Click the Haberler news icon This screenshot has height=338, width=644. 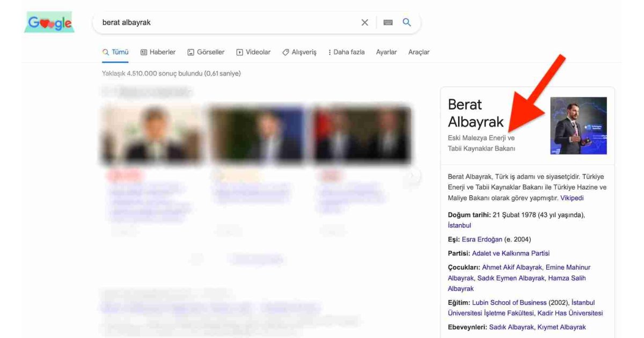(143, 52)
